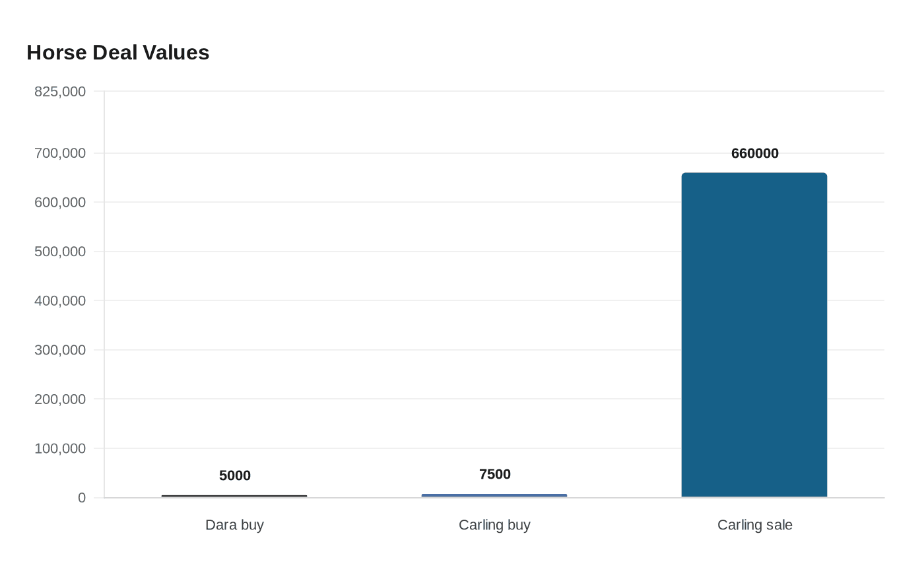Click the 825,000 y-axis tick label
Image resolution: width=924 pixels, height=581 pixels.
tap(60, 92)
